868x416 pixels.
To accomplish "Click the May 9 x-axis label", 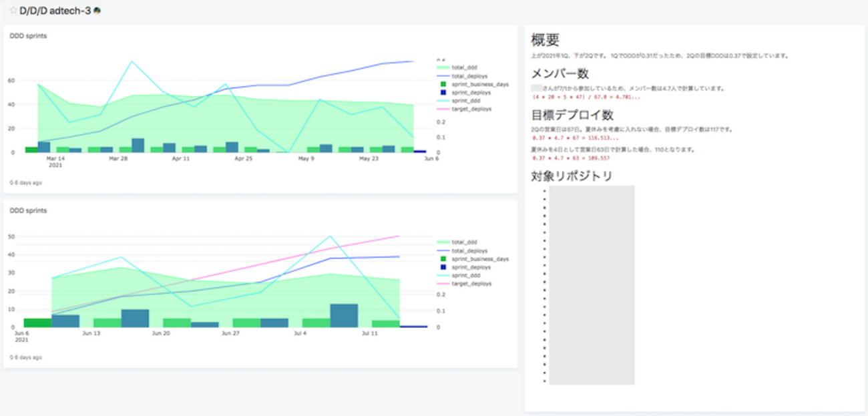I will click(x=306, y=160).
